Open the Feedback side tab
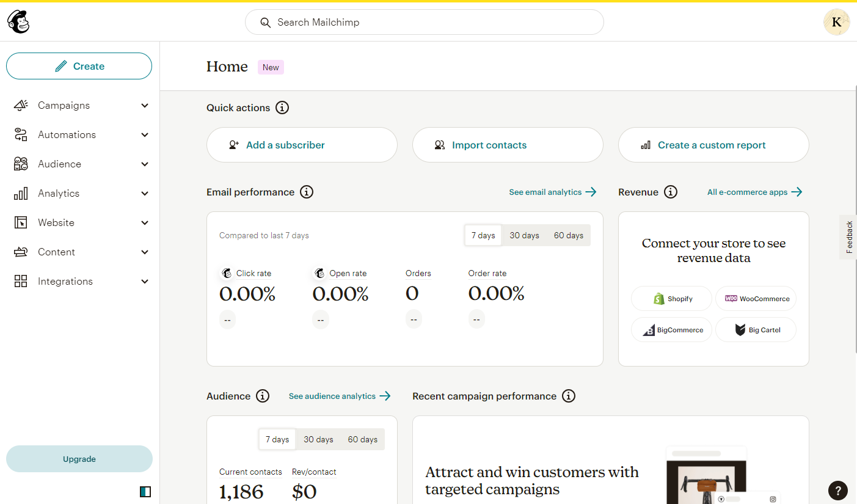The height and width of the screenshot is (504, 857). pos(848,237)
